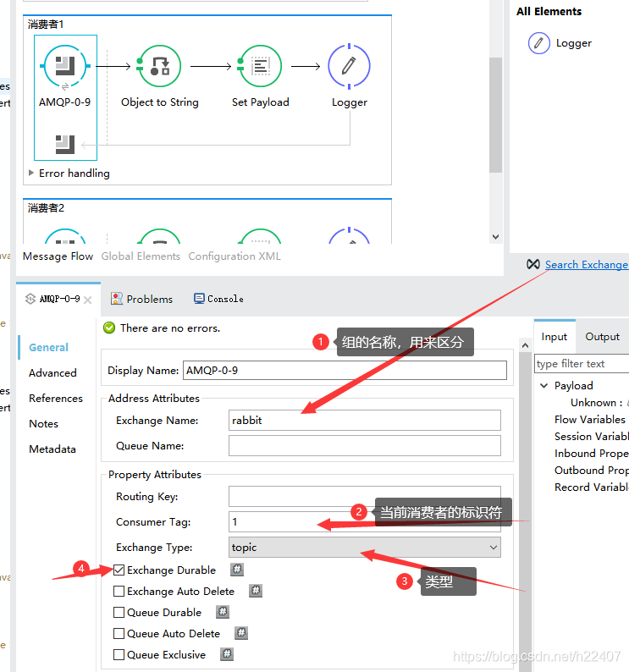Click expression icon next to Exchange Durable

click(x=237, y=570)
